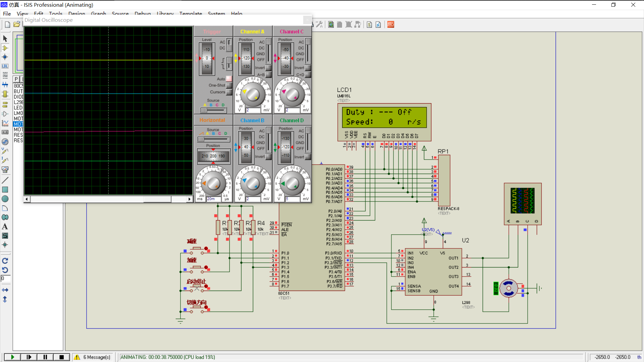The image size is (644, 362).
Task: Toggle the Channel A A+B button
Action: pyautogui.click(x=268, y=75)
